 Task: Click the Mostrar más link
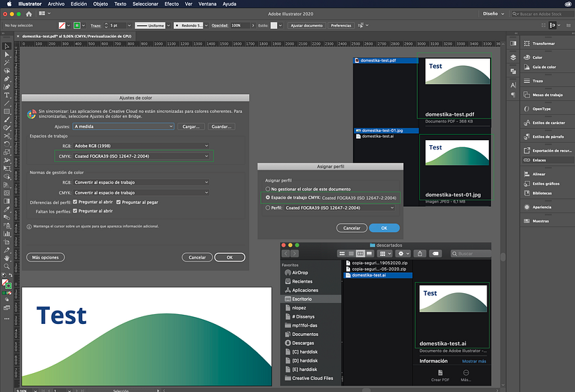pyautogui.click(x=474, y=361)
